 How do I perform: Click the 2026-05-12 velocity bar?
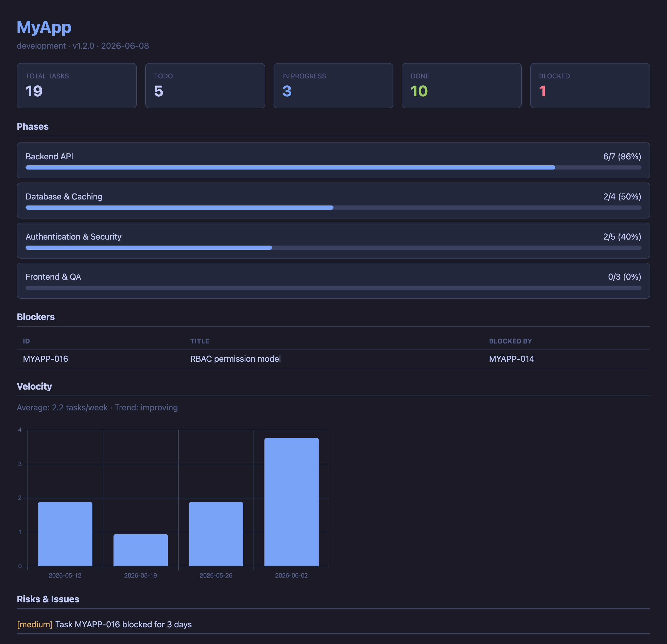point(65,534)
